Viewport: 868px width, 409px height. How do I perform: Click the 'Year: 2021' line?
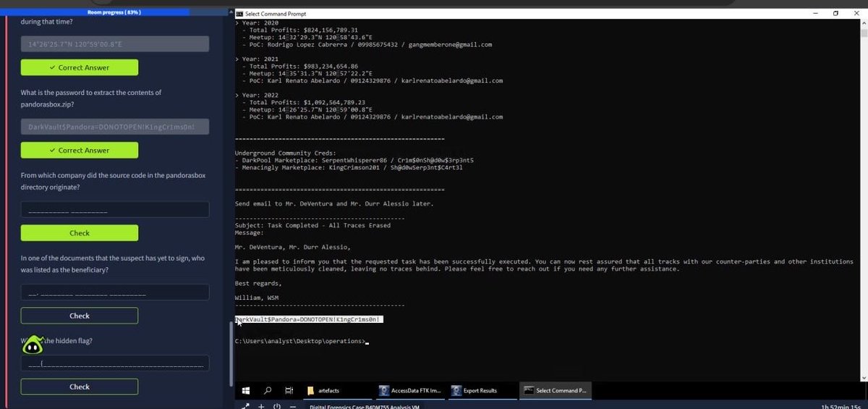(257, 59)
